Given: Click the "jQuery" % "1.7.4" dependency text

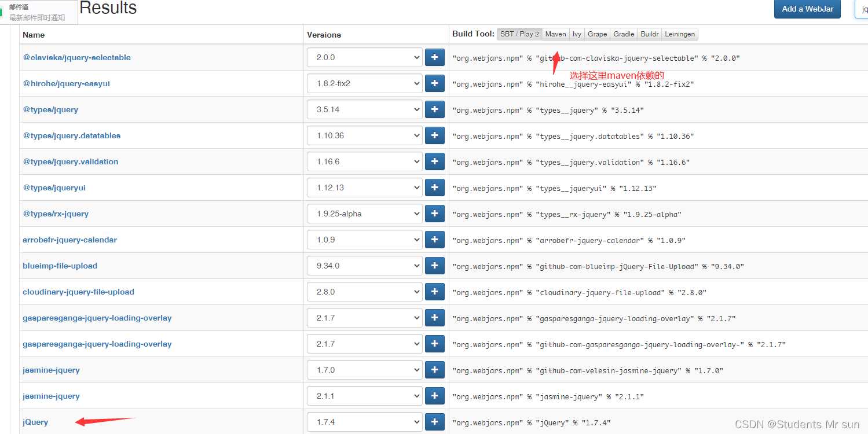Looking at the screenshot, I should click(x=531, y=422).
